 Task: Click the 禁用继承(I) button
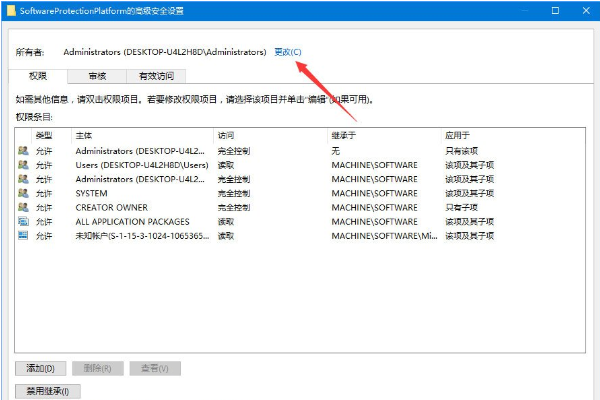(x=48, y=391)
